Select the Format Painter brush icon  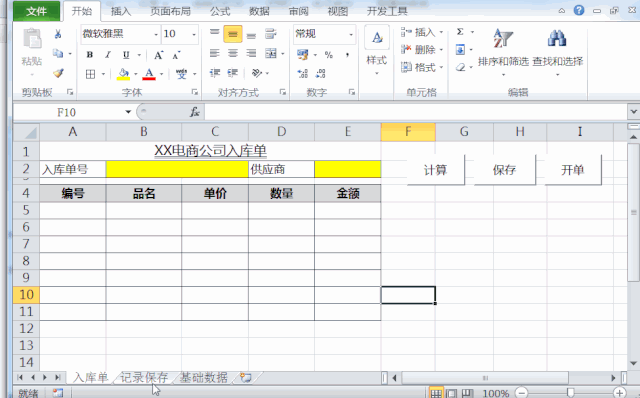point(58,73)
